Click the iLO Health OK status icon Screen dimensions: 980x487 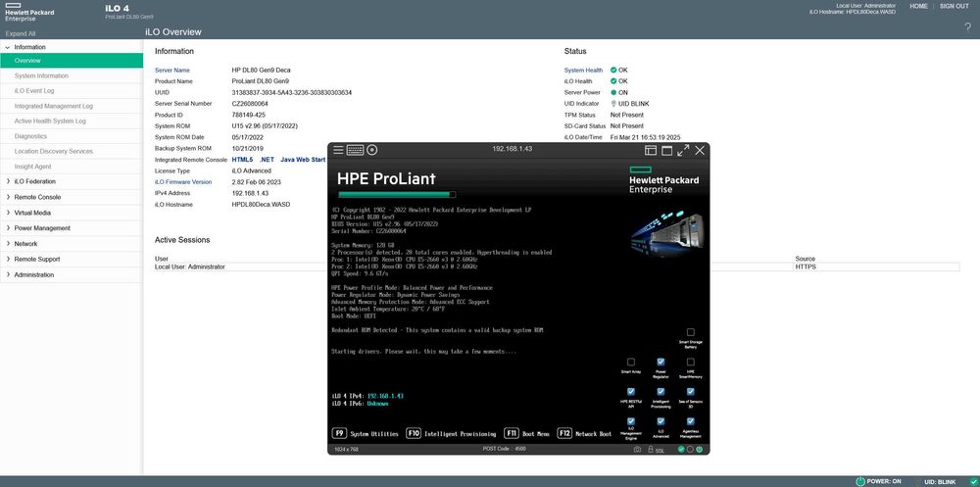tap(613, 81)
